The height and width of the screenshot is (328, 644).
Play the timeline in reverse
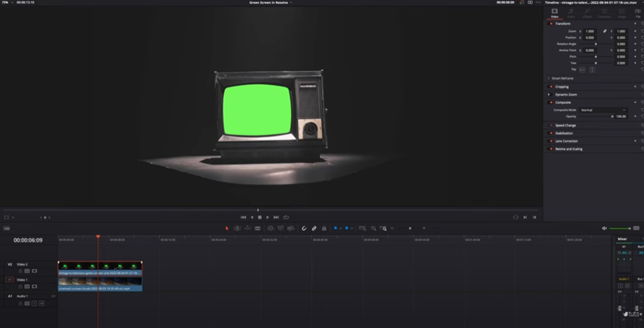tap(252, 217)
